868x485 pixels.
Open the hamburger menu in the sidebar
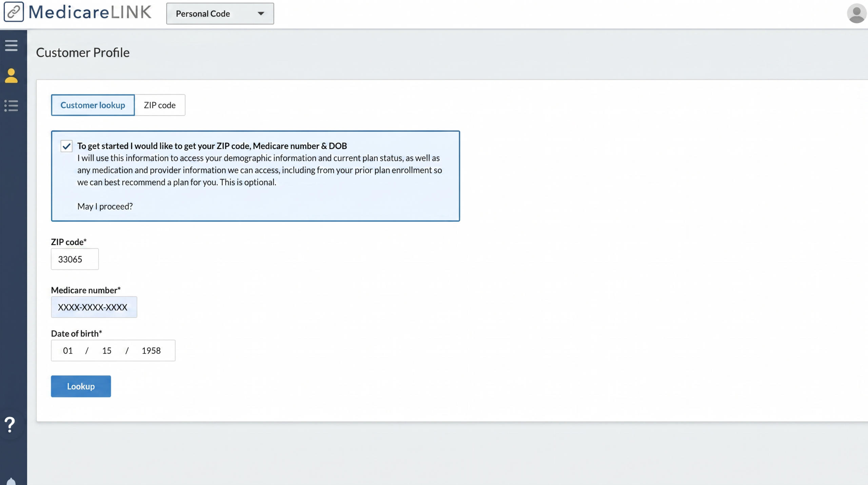(x=11, y=45)
